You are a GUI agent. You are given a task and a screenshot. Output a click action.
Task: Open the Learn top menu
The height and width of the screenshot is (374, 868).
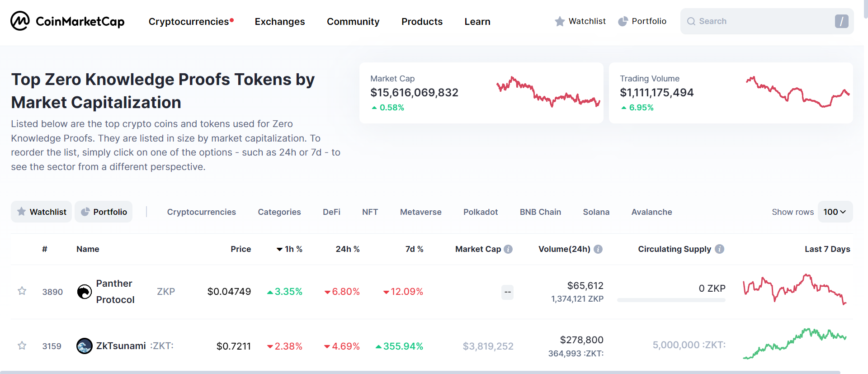pos(477,22)
